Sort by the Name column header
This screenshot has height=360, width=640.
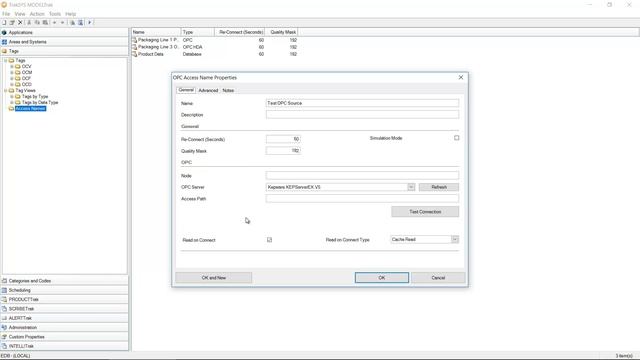(156, 32)
